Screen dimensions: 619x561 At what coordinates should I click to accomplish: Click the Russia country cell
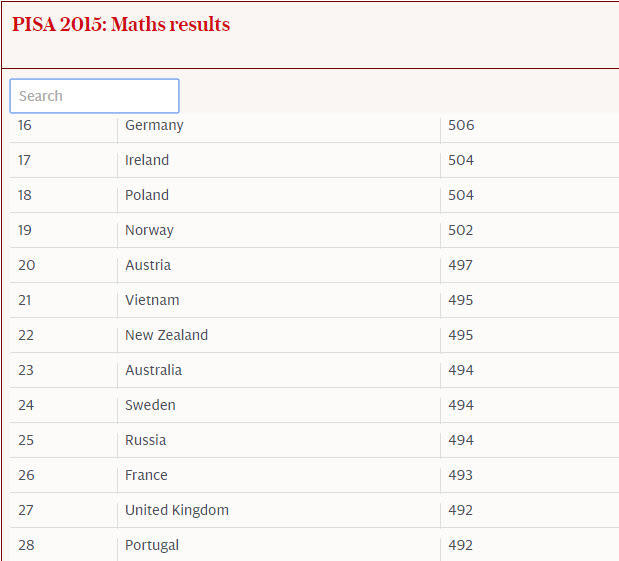point(146,440)
